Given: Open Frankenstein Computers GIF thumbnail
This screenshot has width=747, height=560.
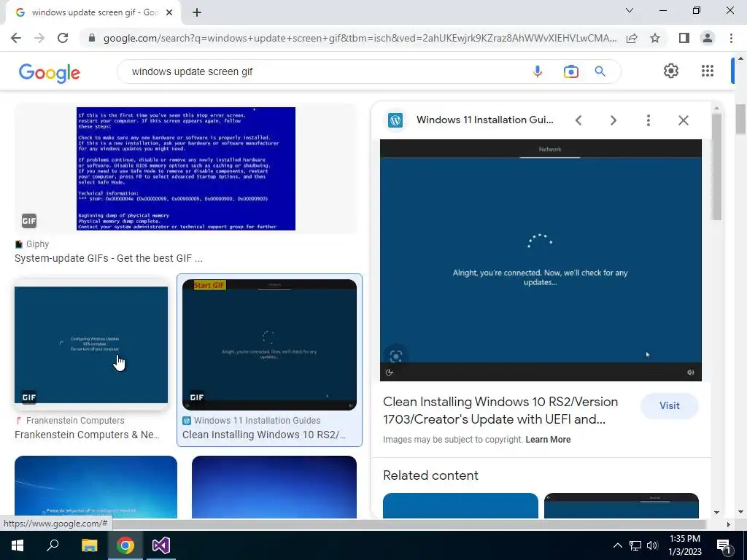Looking at the screenshot, I should pos(91,345).
